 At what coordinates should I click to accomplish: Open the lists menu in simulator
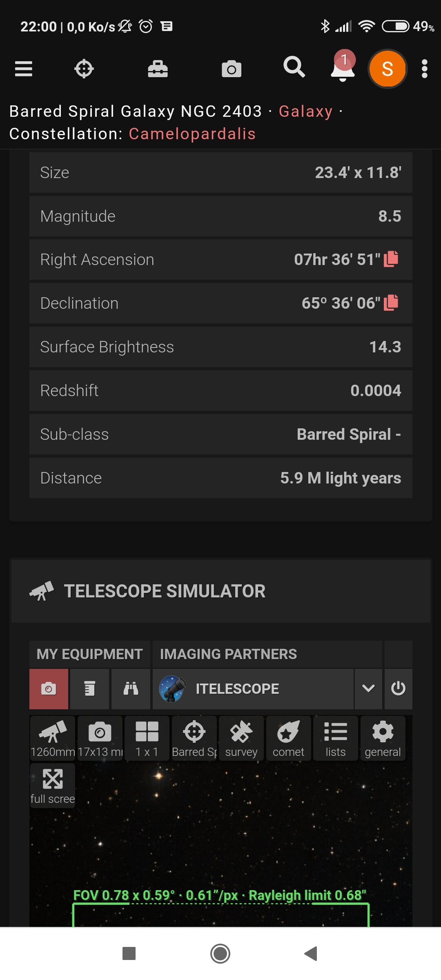coord(336,738)
